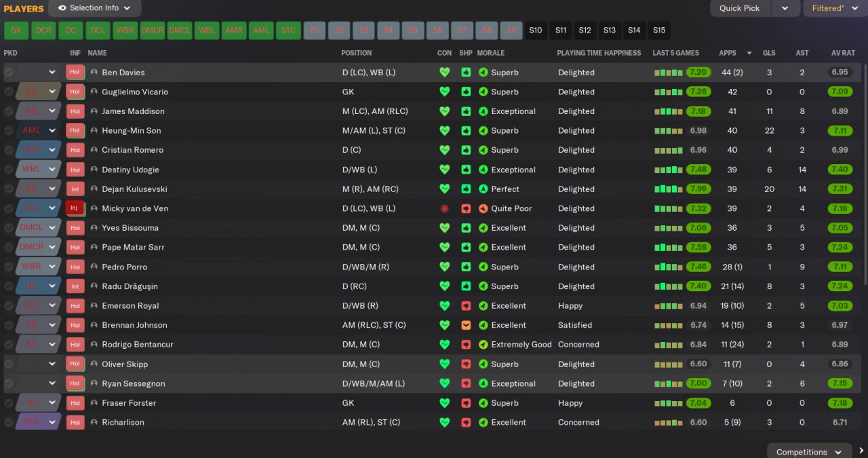The width and height of the screenshot is (868, 458).
Task: Sort by the AV RAT column header
Action: pos(843,53)
